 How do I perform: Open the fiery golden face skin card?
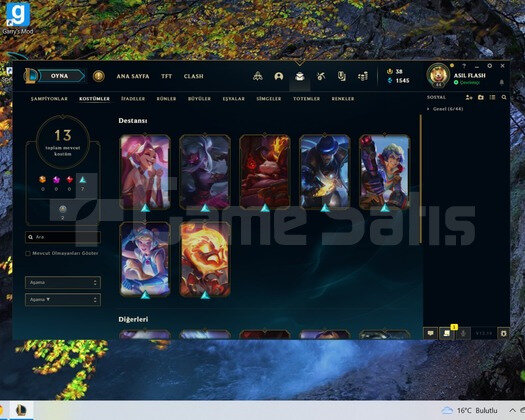pos(205,260)
